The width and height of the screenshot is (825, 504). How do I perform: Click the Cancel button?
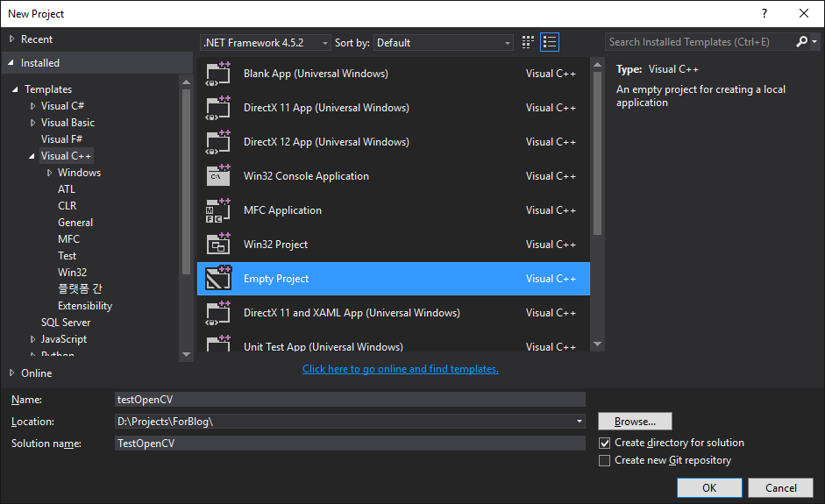(781, 487)
